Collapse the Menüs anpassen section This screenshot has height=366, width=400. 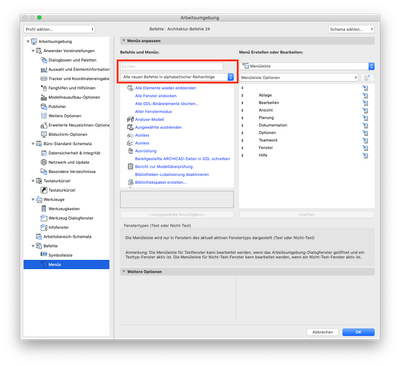(x=124, y=41)
